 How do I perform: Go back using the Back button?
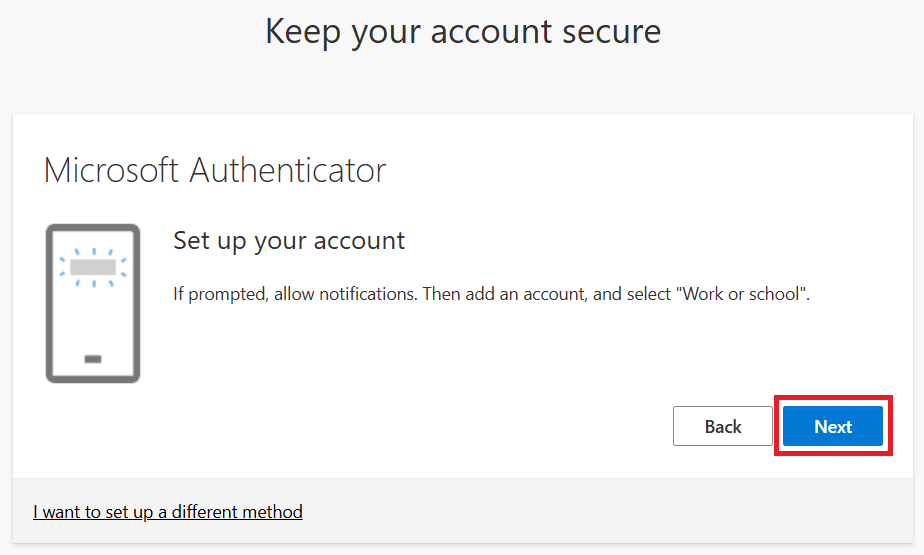tap(722, 426)
